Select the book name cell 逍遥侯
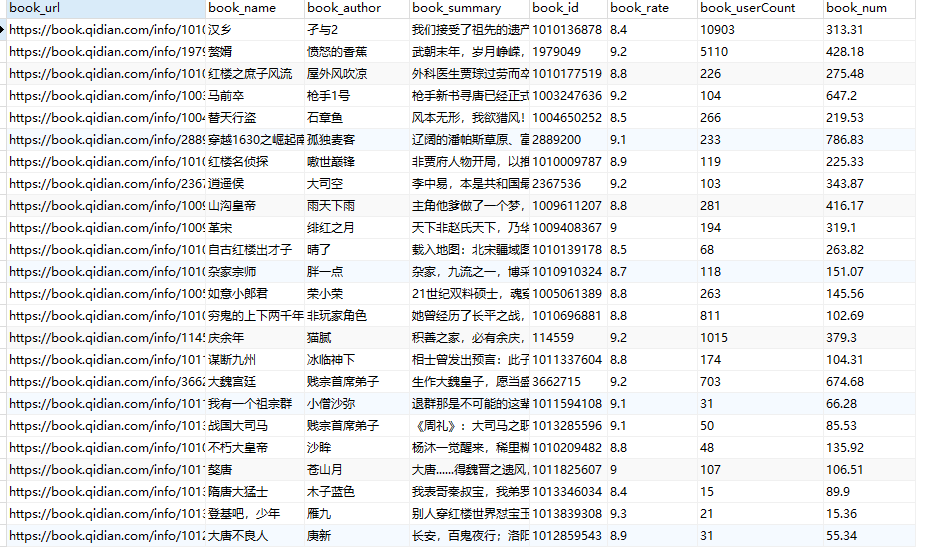926x547 pixels. click(255, 184)
